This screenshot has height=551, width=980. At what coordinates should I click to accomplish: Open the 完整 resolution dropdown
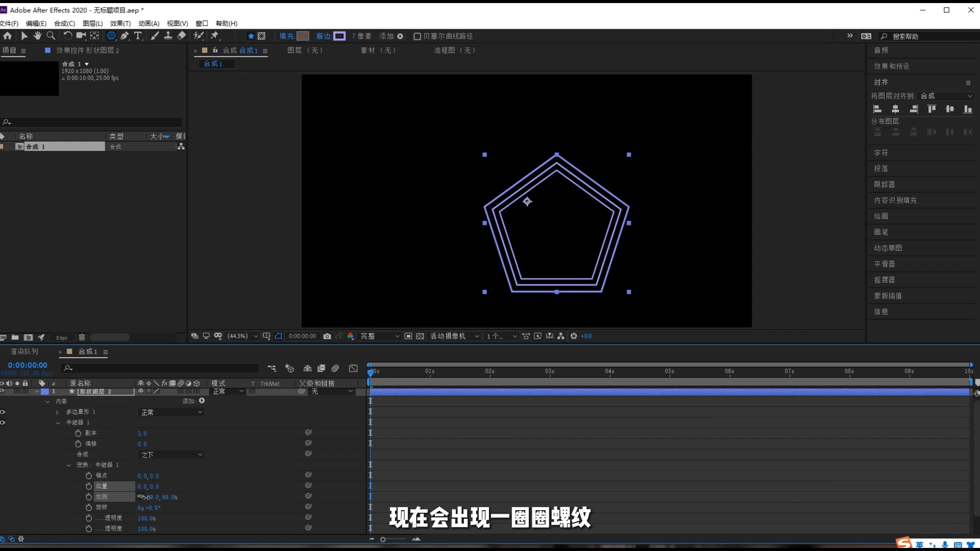click(x=380, y=336)
